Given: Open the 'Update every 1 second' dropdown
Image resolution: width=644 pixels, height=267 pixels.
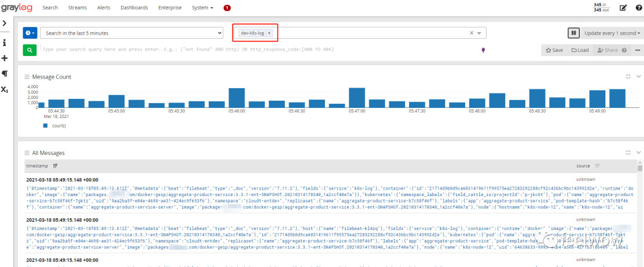Looking at the screenshot, I should [x=612, y=33].
